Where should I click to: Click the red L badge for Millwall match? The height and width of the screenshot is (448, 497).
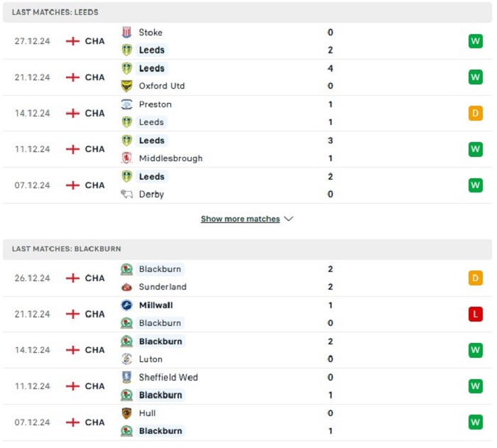(x=476, y=315)
